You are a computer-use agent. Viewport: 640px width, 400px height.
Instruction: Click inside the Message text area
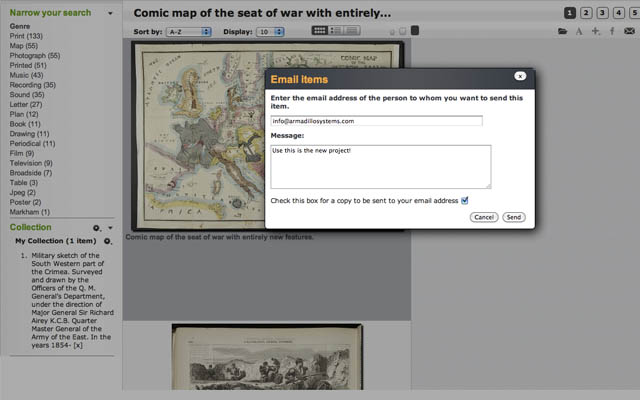pos(381,167)
